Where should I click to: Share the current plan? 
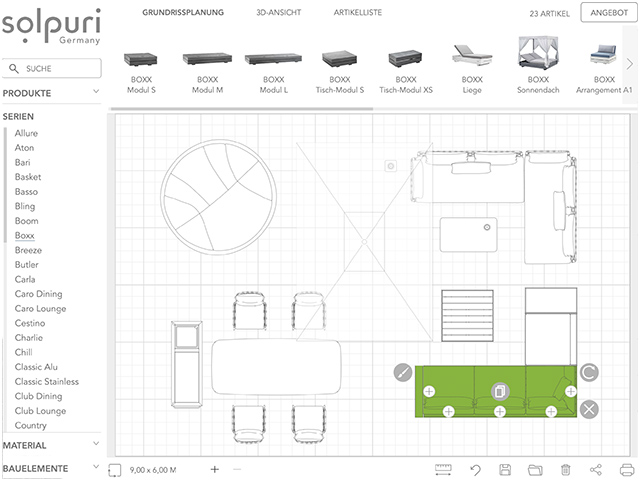tap(597, 469)
